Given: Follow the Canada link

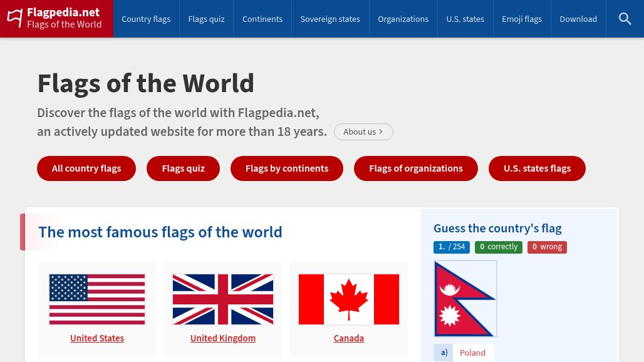Looking at the screenshot, I should point(349,338).
